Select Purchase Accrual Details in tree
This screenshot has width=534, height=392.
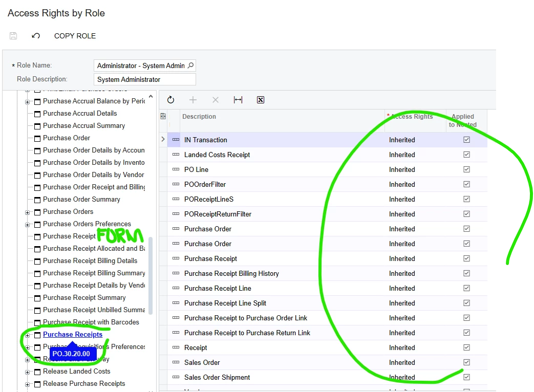[80, 113]
